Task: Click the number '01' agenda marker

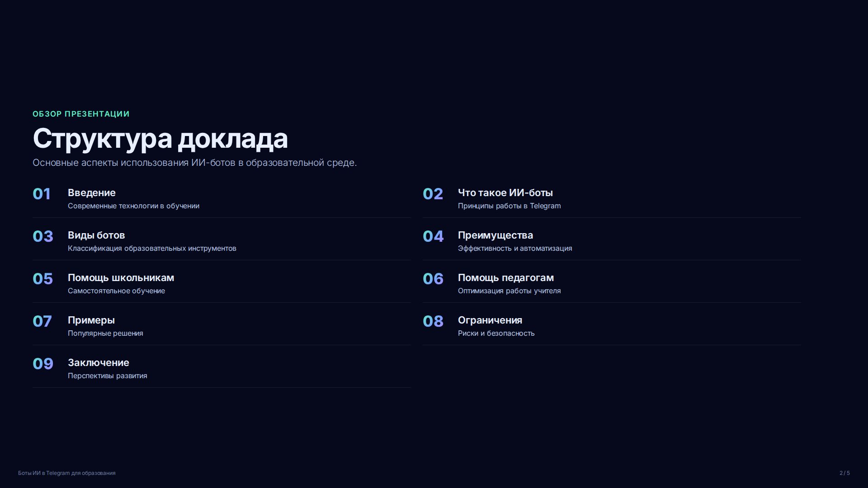Action: point(42,194)
